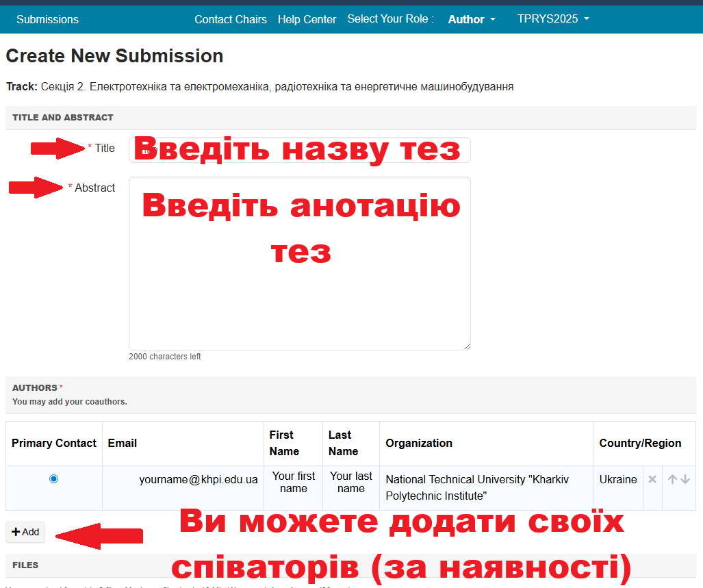Screen dimensions: 703x588
Task: Click the Email column header
Action: [123, 443]
